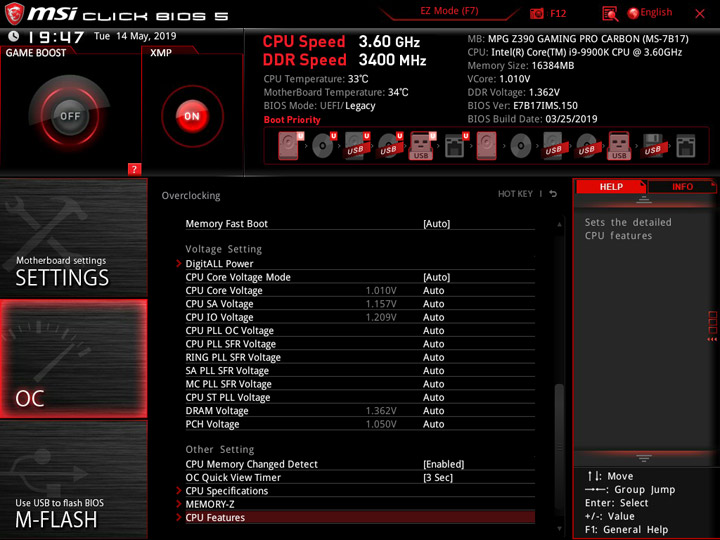The height and width of the screenshot is (540, 720).
Task: Click the help panel bottom collapse handle
Action: point(644,458)
